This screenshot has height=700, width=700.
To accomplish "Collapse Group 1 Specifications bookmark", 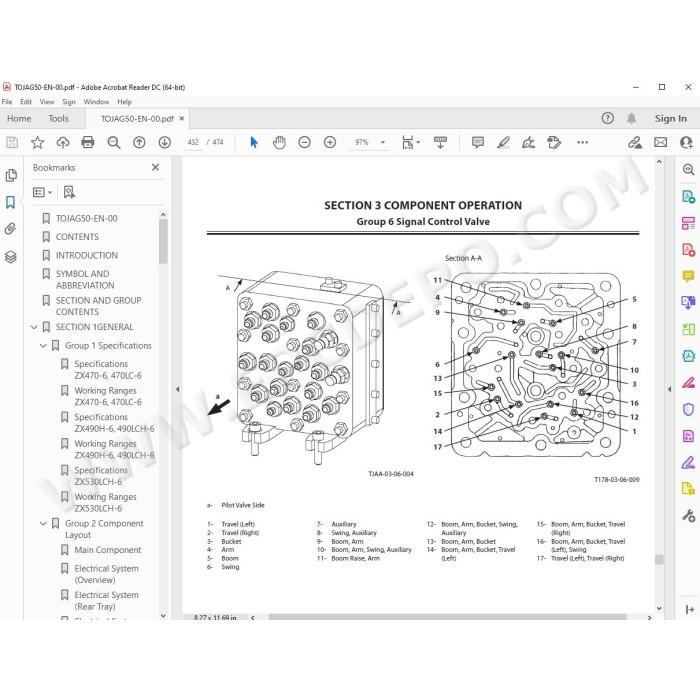I will 43,346.
